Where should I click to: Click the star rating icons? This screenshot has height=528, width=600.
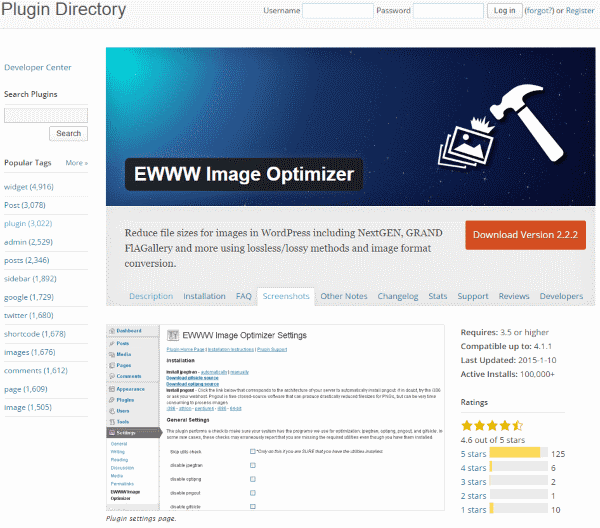pos(492,425)
